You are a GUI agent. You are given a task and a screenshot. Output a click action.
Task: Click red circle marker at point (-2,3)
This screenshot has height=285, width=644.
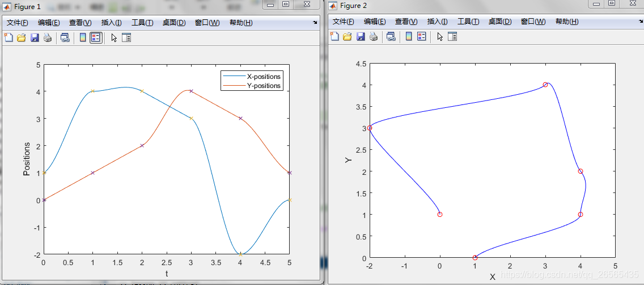coord(370,128)
